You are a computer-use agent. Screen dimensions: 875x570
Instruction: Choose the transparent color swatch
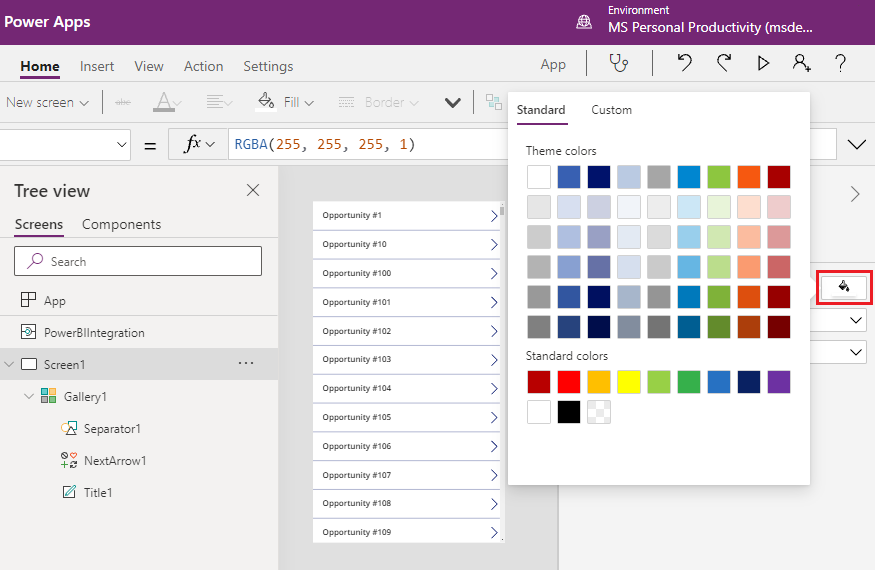(x=598, y=412)
